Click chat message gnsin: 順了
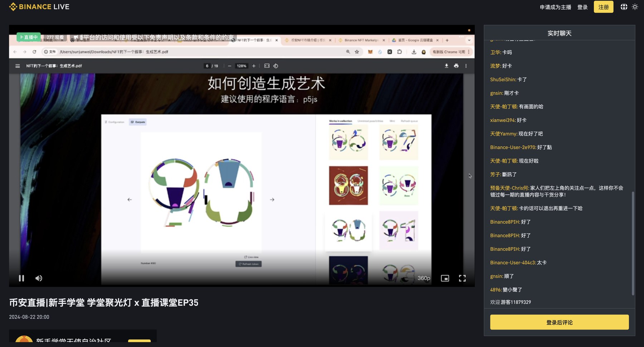 pos(502,276)
